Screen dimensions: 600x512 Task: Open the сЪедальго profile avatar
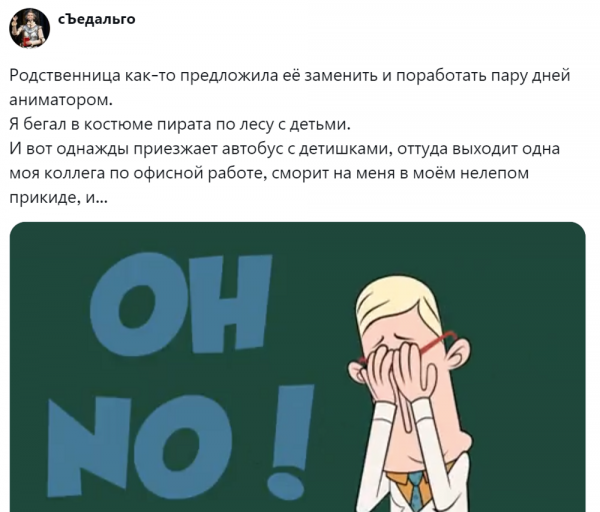(29, 28)
